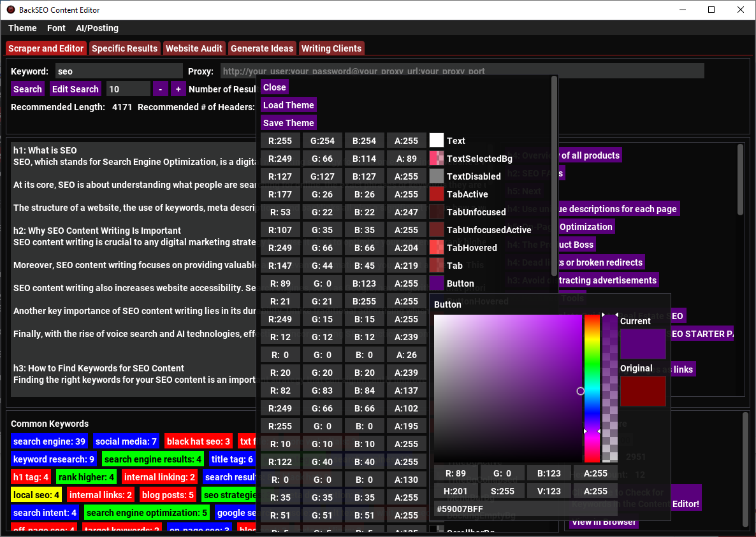Click the 'search engine: 39' keyword chip
This screenshot has height=537, width=756.
(49, 441)
